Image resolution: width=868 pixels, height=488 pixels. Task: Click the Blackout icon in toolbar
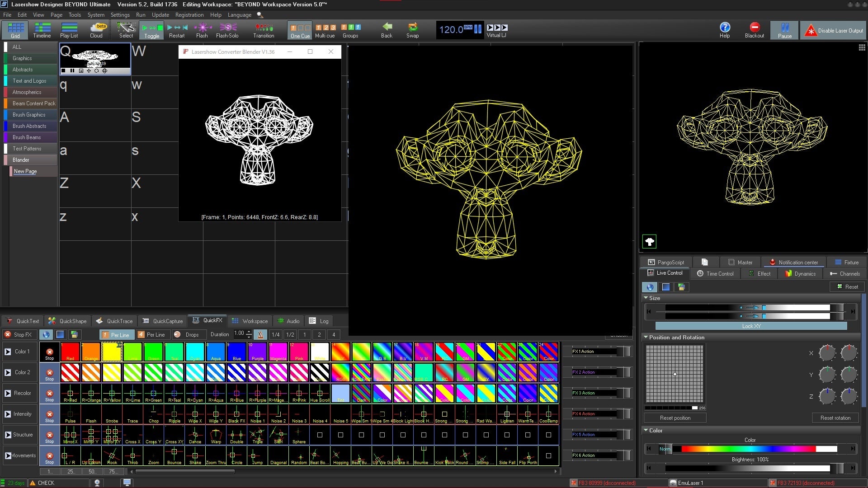pyautogui.click(x=754, y=30)
